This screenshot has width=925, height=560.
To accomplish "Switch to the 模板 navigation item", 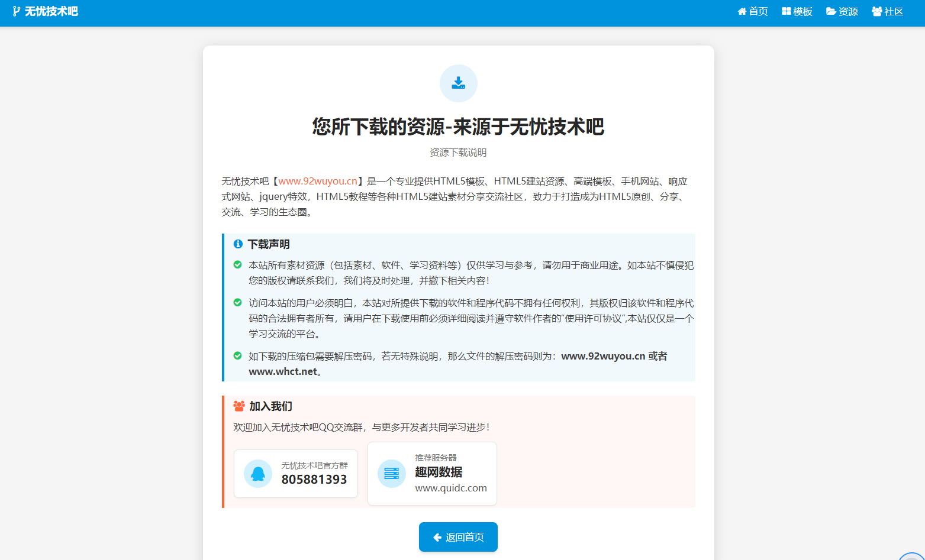I will pos(796,11).
